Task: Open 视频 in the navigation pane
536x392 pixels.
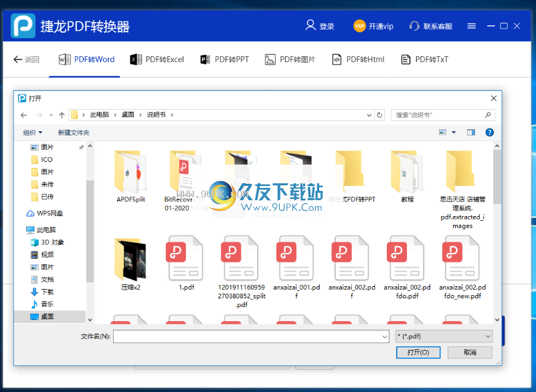Action: tap(42, 255)
